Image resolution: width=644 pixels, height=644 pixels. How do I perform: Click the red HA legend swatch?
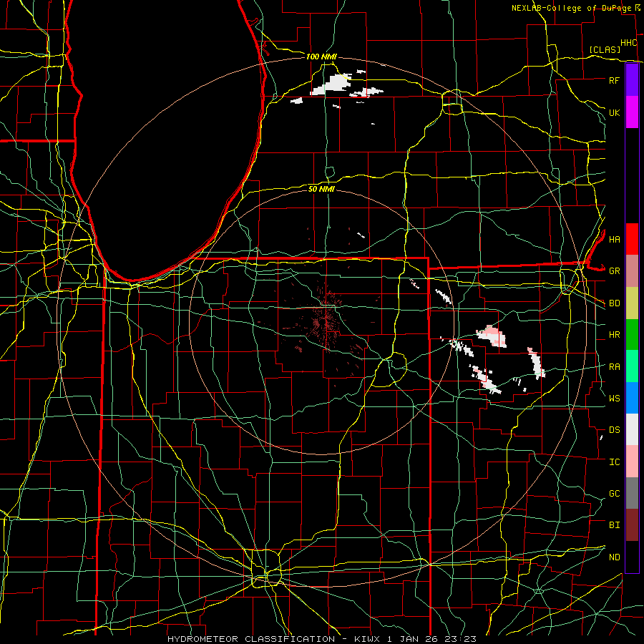point(632,239)
